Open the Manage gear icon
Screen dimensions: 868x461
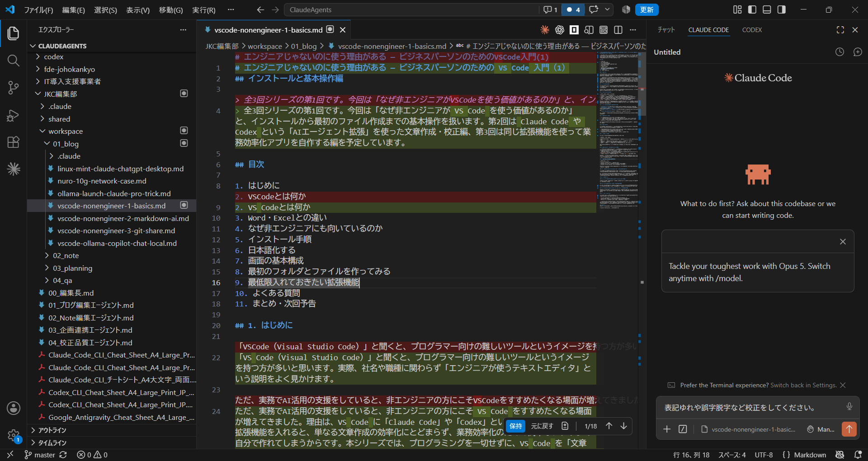[x=14, y=435]
